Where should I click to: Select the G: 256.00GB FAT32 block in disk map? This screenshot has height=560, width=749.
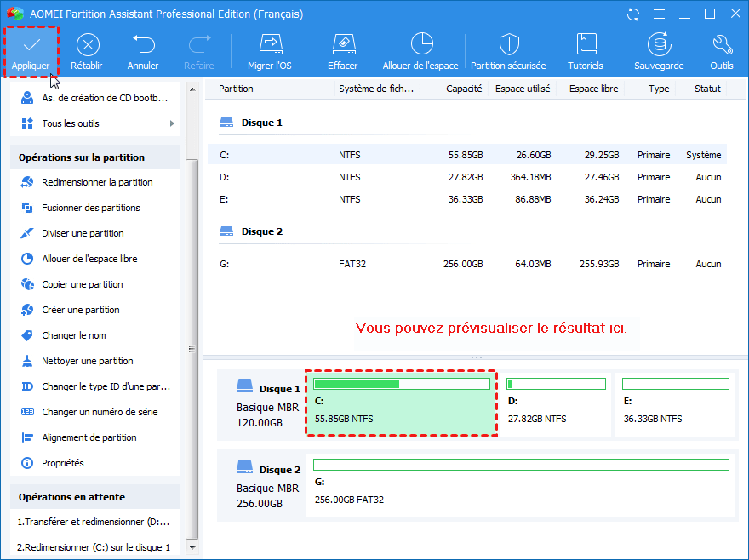pyautogui.click(x=520, y=485)
